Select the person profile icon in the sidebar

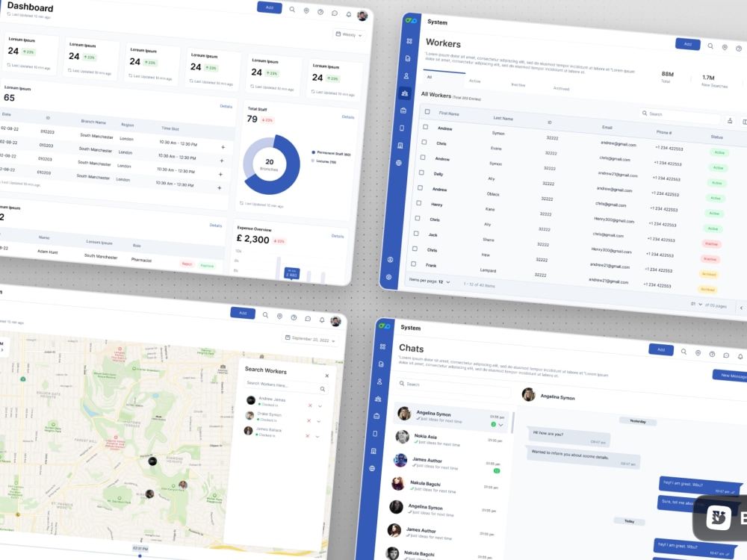[407, 75]
